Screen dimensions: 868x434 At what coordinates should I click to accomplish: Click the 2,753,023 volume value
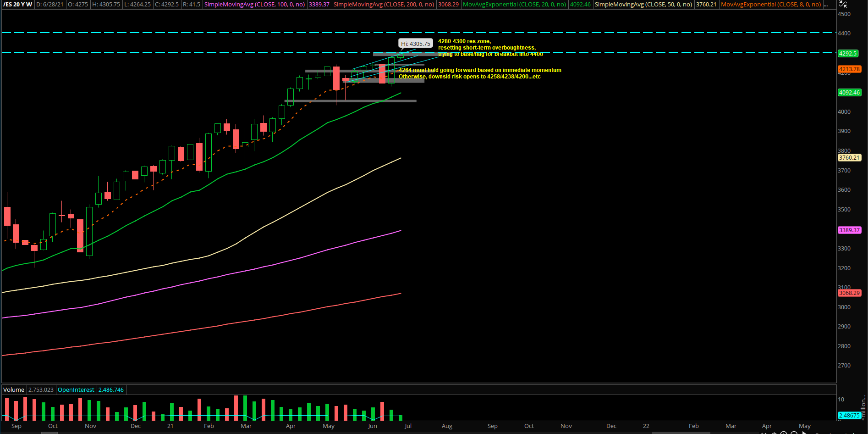pos(41,390)
